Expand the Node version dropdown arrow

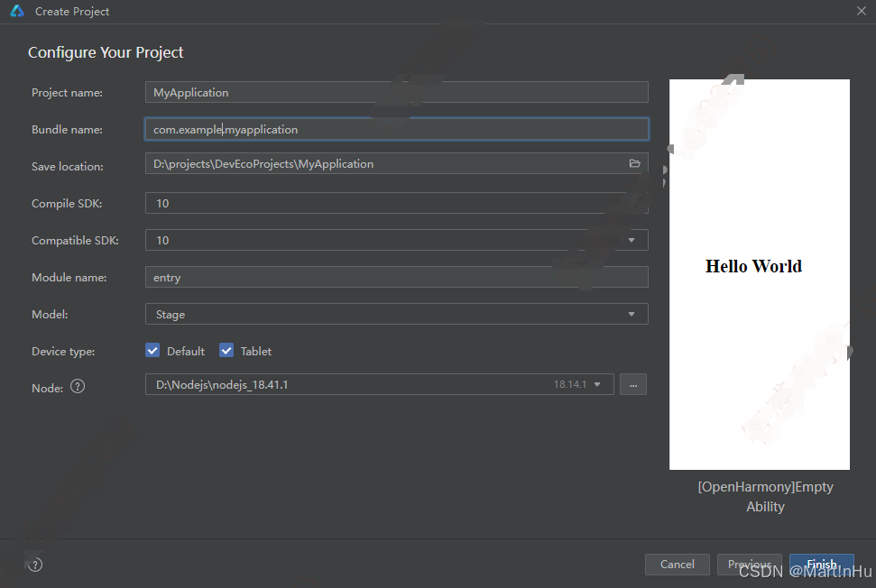(x=597, y=385)
